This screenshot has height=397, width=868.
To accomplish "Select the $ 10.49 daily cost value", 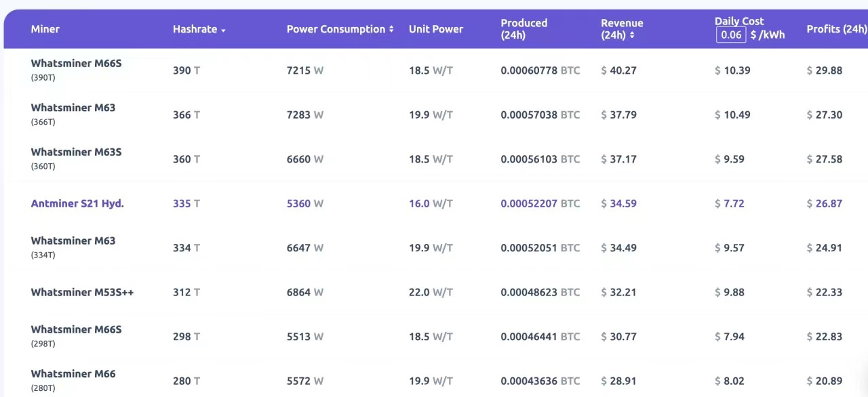I will tap(732, 115).
